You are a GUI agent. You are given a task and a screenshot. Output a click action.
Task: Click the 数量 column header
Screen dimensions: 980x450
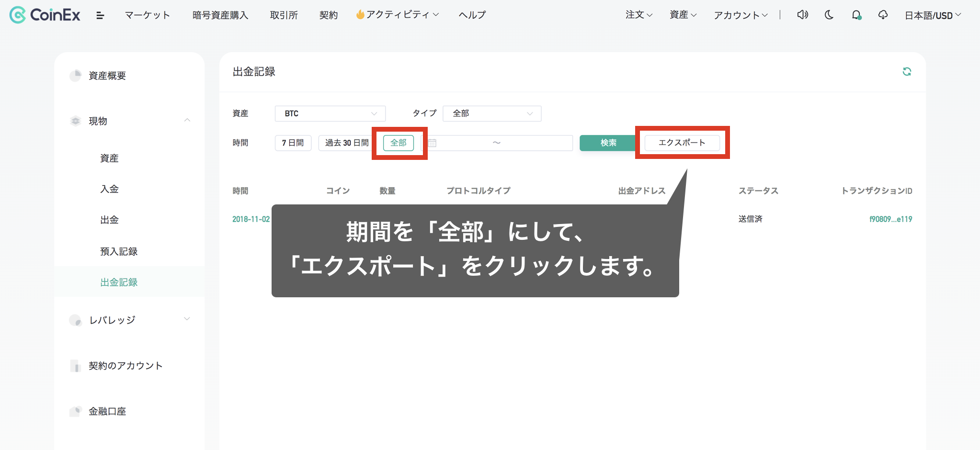point(387,191)
